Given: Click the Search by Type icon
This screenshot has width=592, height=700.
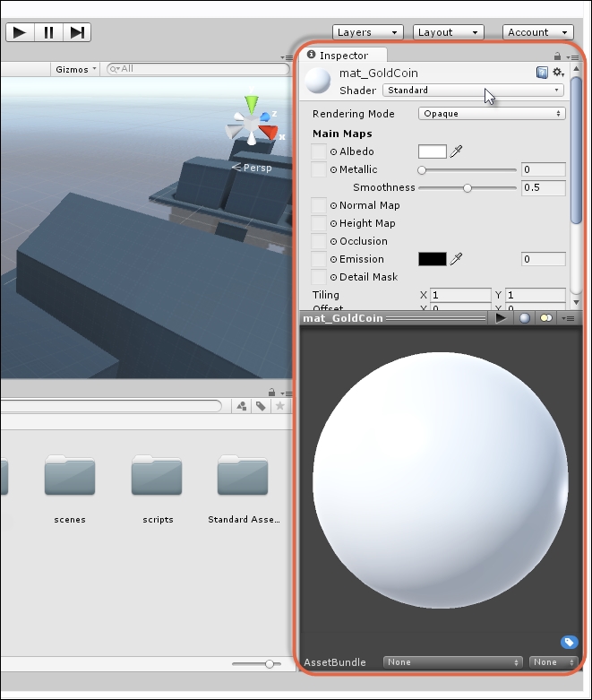Looking at the screenshot, I should tap(241, 406).
